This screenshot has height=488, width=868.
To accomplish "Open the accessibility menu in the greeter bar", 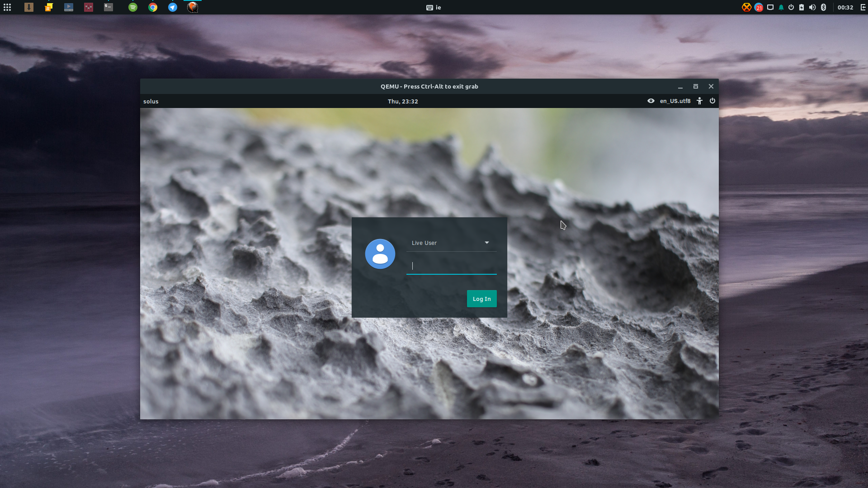I will 700,101.
